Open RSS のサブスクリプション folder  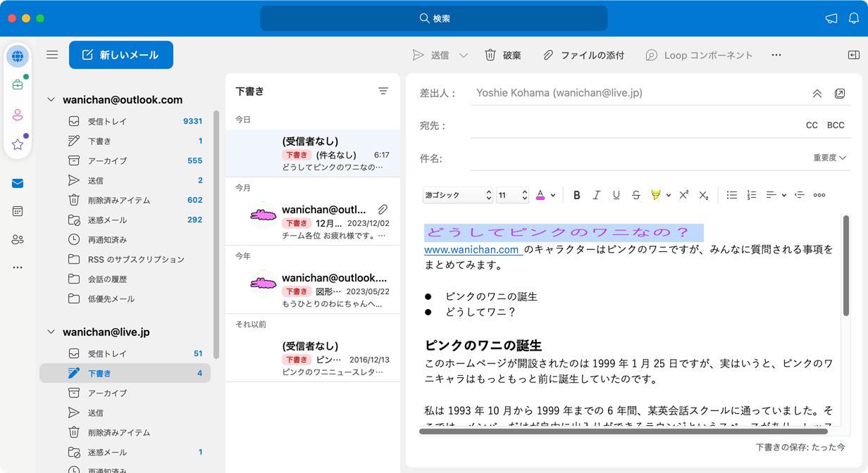coord(125,259)
